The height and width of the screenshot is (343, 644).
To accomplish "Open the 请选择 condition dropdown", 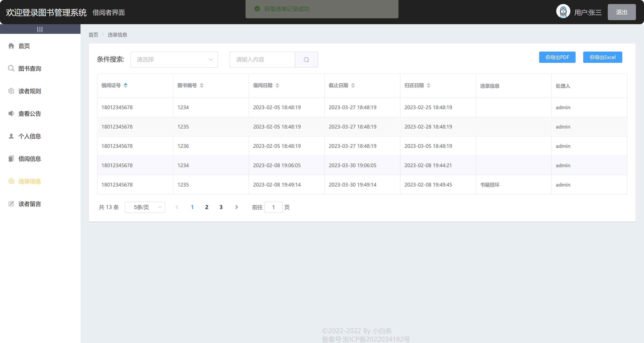I will [174, 60].
